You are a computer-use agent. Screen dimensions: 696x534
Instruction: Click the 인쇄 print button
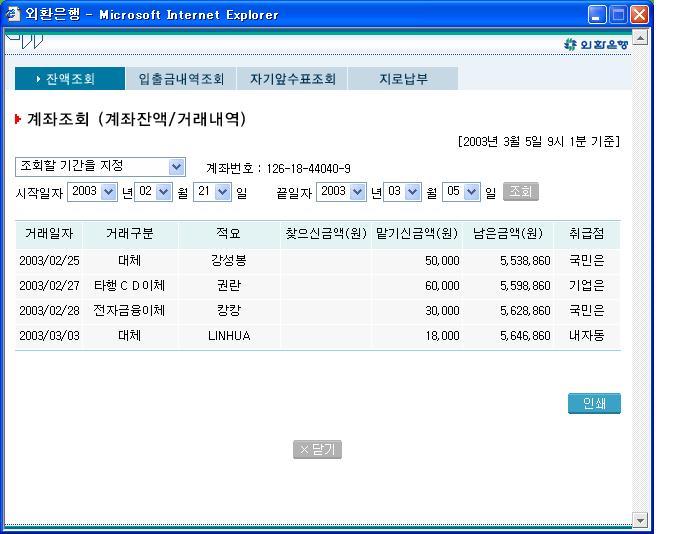coord(594,404)
